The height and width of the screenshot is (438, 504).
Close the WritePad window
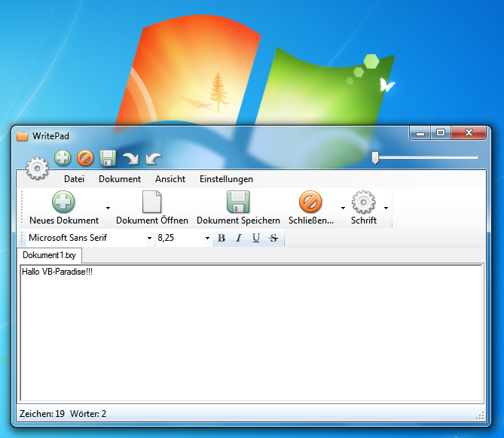pos(469,133)
